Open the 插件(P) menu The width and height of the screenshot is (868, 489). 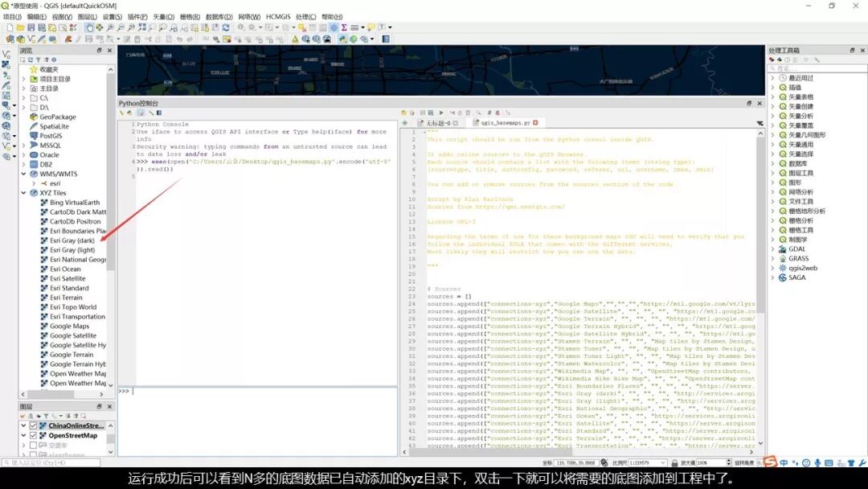pos(137,17)
